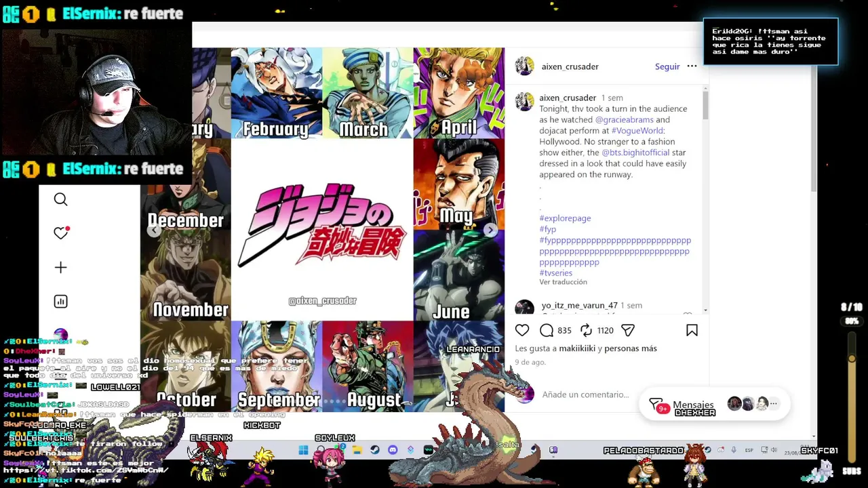Click the 1120 reposts count
The height and width of the screenshot is (488, 868).
[x=605, y=331]
